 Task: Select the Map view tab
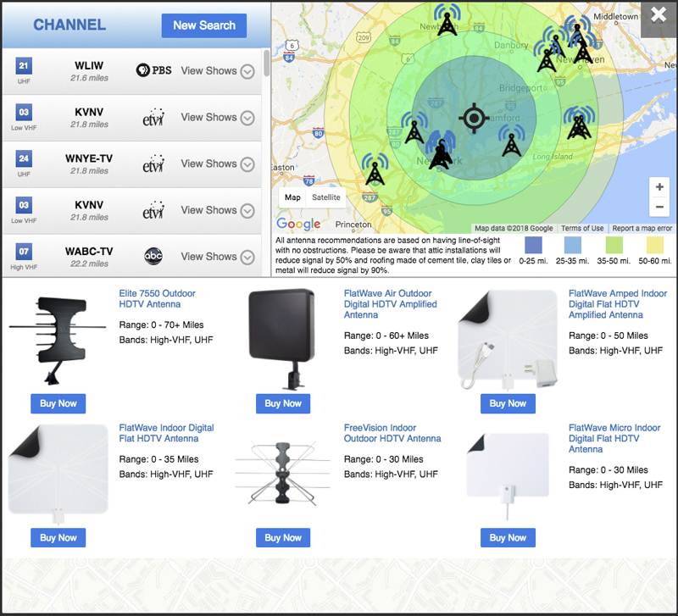click(292, 197)
